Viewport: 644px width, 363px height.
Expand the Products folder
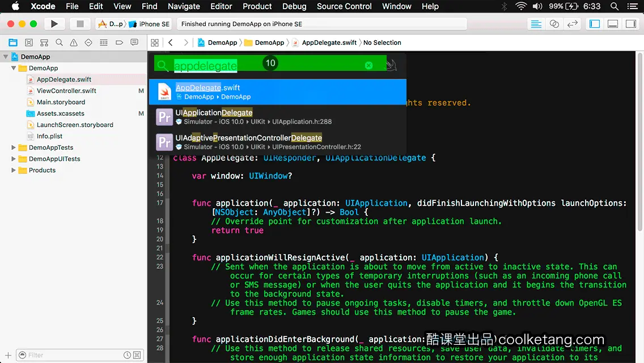click(x=14, y=170)
